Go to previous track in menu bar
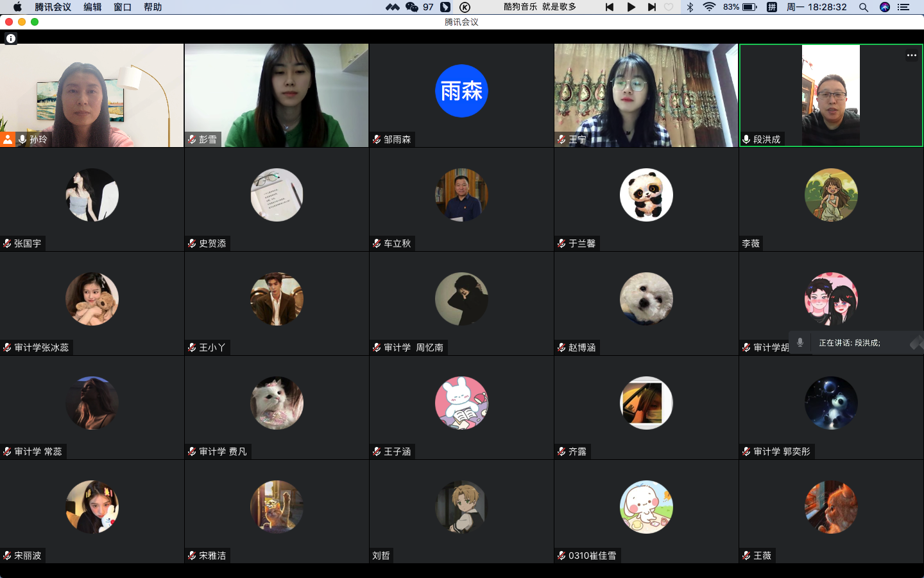 pyautogui.click(x=610, y=7)
